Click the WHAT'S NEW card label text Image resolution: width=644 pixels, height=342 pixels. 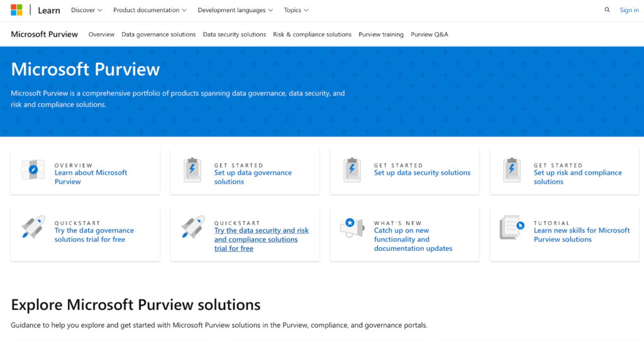pos(397,223)
